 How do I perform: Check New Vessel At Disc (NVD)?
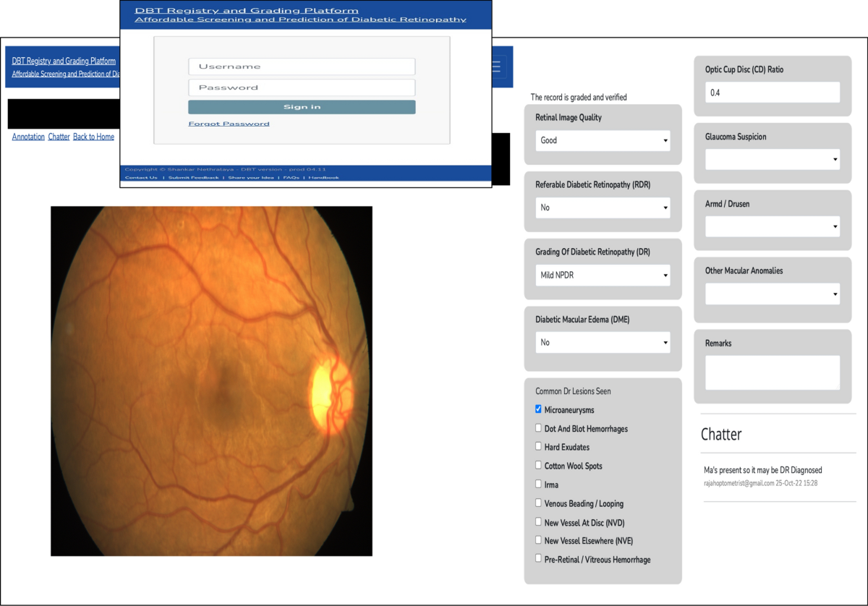tap(538, 522)
